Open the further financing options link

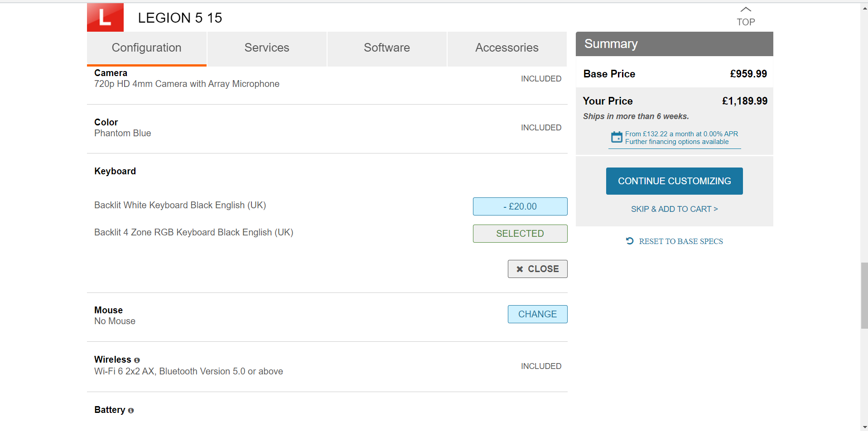tap(677, 142)
